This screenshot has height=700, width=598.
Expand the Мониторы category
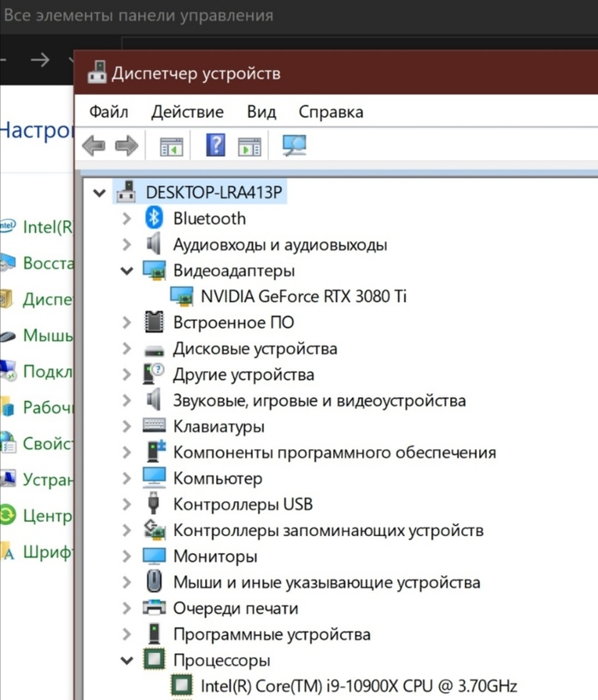tap(126, 557)
